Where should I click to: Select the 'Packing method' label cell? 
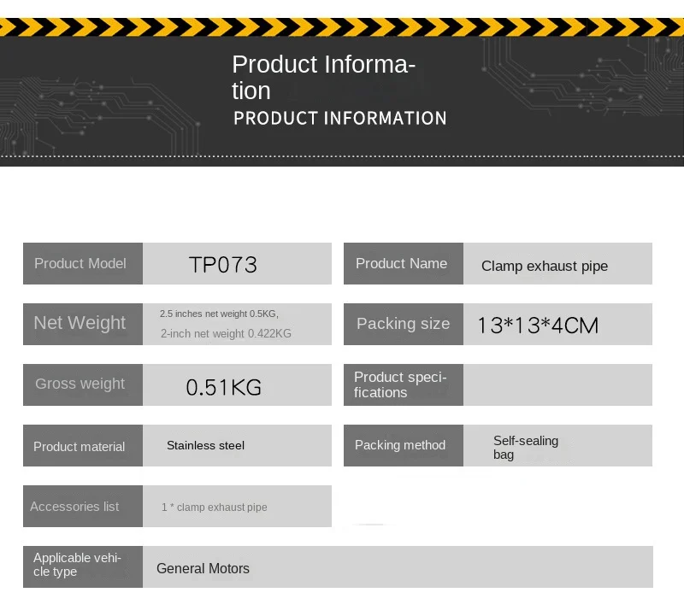point(404,445)
